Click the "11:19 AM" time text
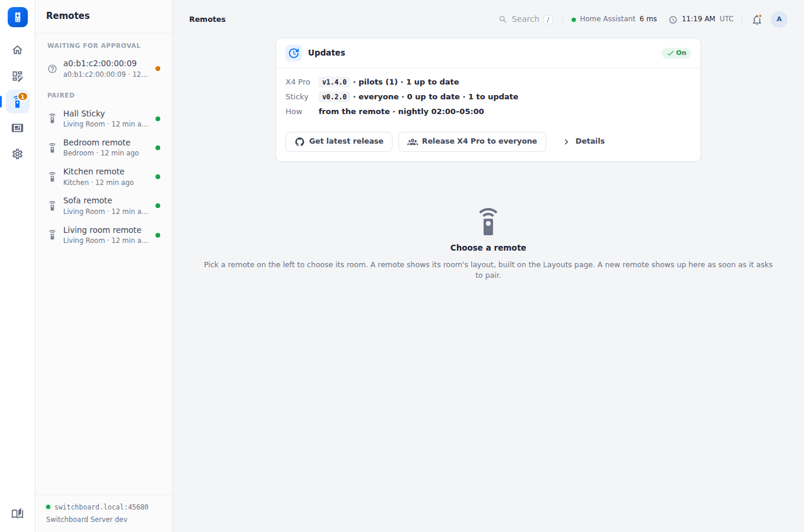Viewport: 804px width, 532px height. tap(698, 19)
